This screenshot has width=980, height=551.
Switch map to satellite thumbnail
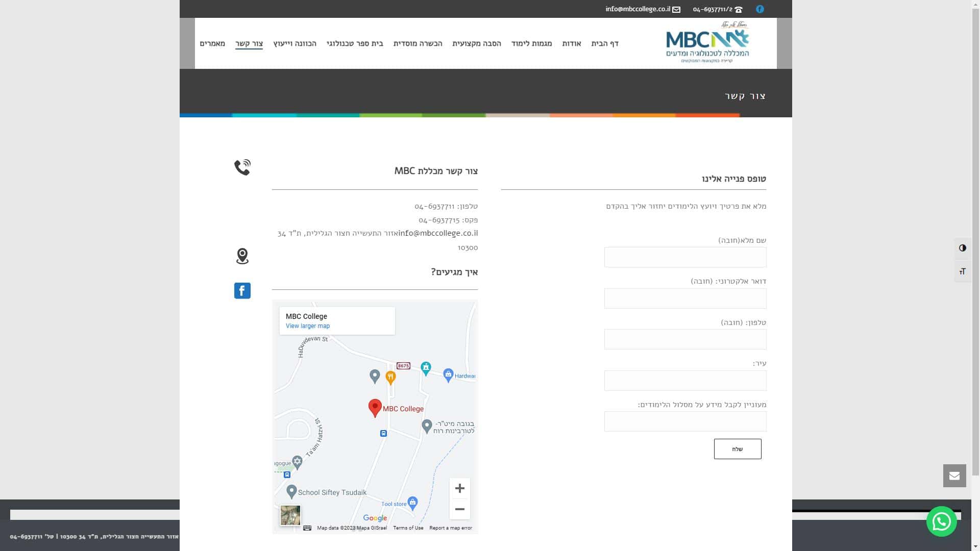pyautogui.click(x=290, y=515)
